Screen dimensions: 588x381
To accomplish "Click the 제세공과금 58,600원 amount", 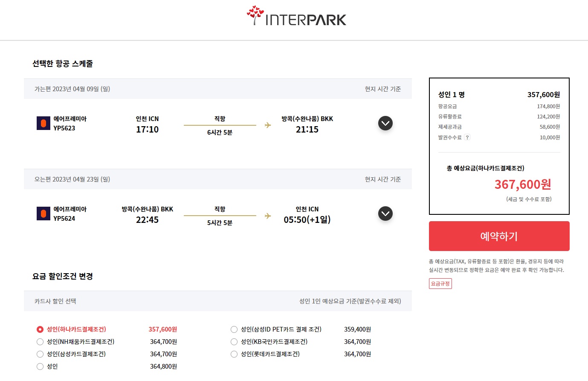I will point(550,127).
